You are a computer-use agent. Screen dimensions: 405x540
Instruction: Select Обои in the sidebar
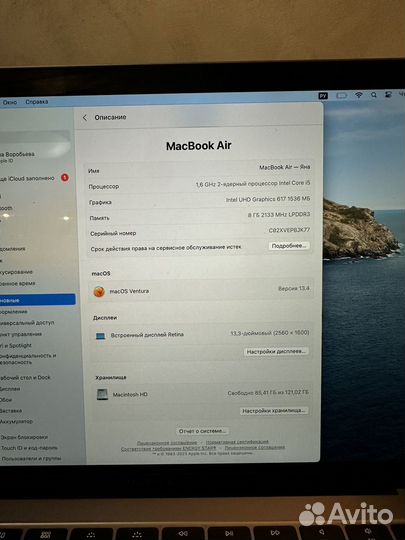click(6, 400)
